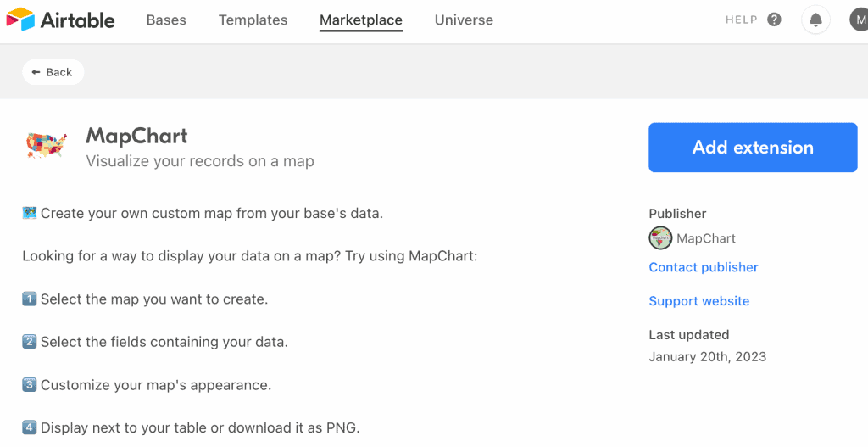This screenshot has height=447, width=868.
Task: Click the Back button
Action: pyautogui.click(x=53, y=72)
